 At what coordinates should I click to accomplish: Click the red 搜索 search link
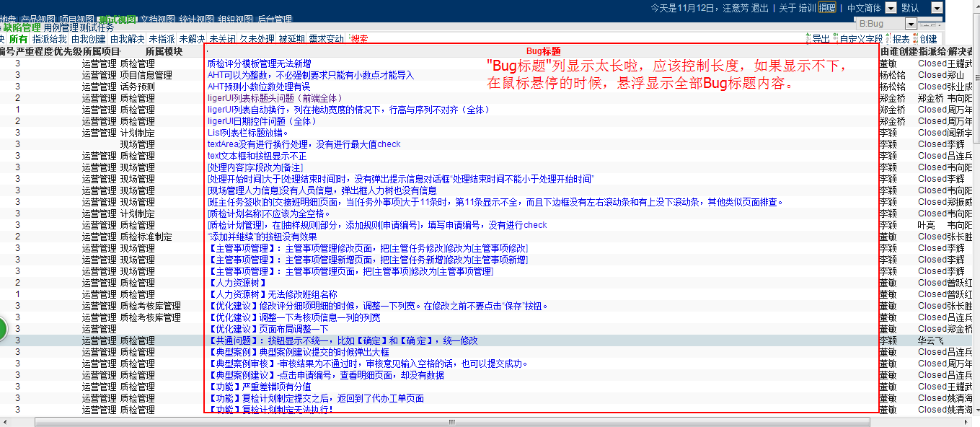pyautogui.click(x=359, y=39)
